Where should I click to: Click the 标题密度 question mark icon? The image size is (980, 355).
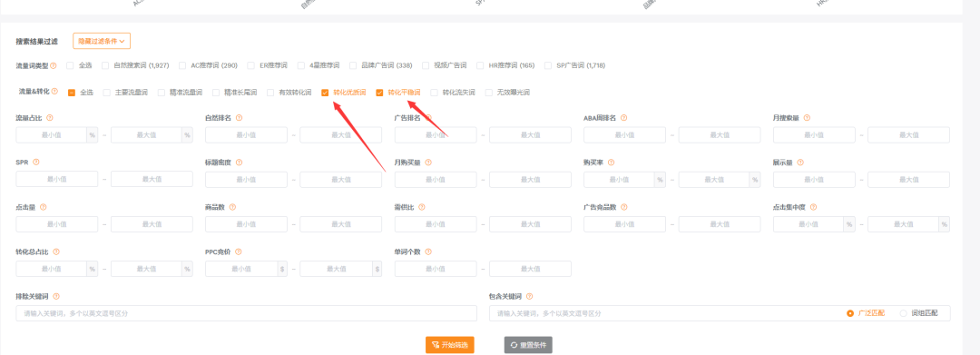[239, 162]
